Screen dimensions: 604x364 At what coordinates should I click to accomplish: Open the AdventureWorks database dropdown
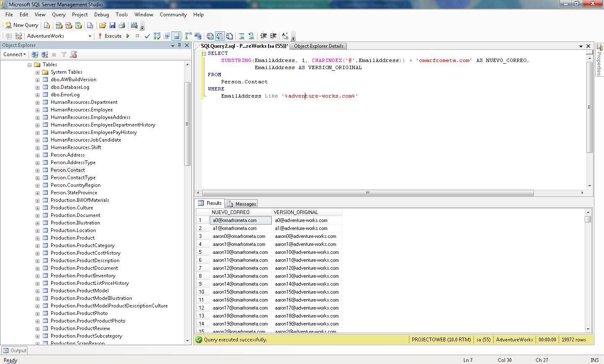point(90,36)
